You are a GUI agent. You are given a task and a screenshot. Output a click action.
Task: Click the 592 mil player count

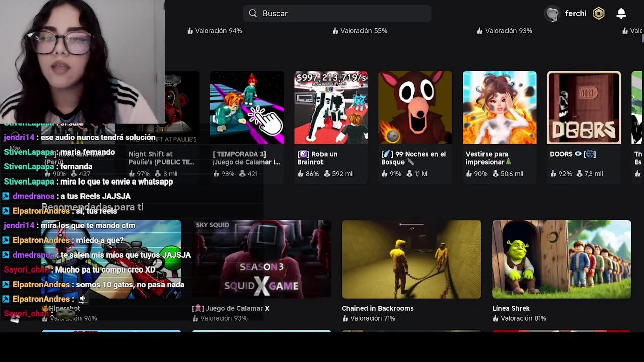point(343,174)
